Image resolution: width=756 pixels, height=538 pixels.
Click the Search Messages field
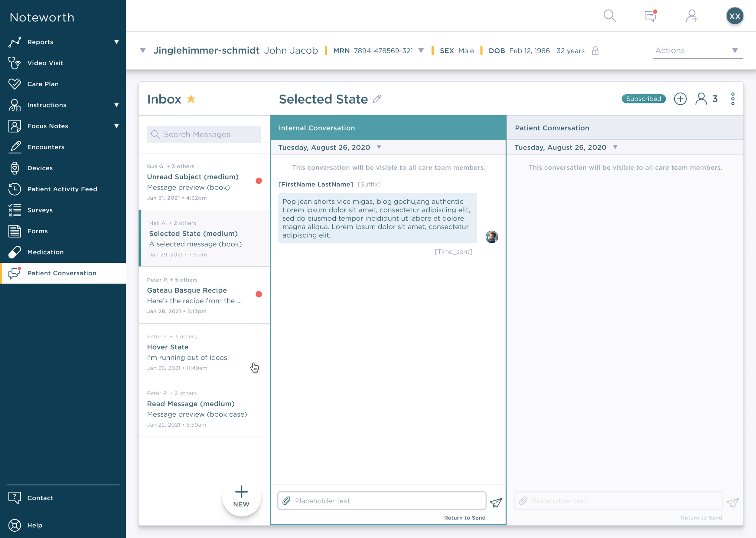pos(204,134)
